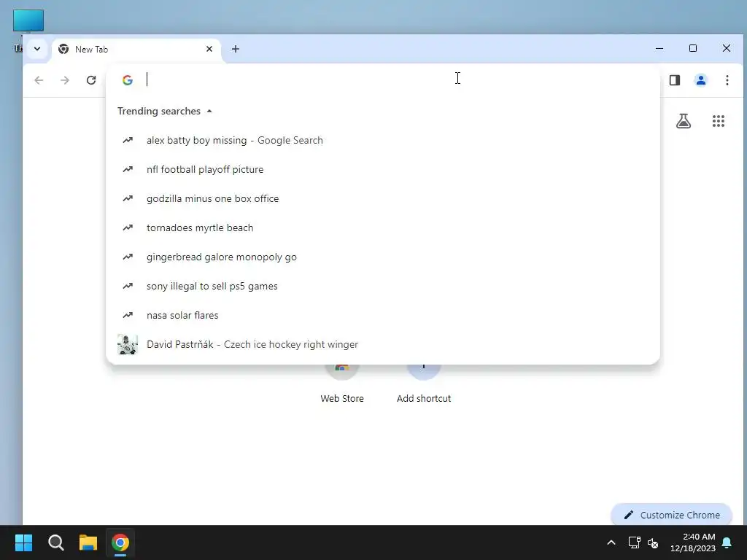
Task: Reload the page with refresh icon
Action: click(x=91, y=80)
